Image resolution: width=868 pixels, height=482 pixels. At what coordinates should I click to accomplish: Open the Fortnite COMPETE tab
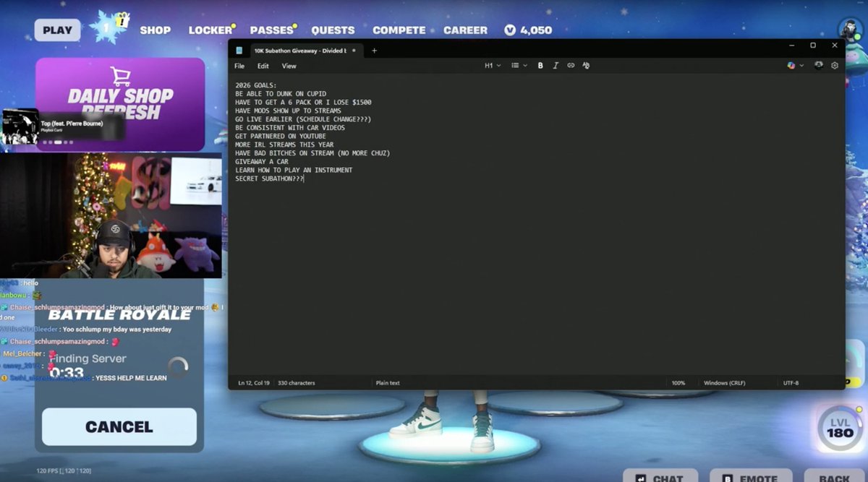(399, 30)
